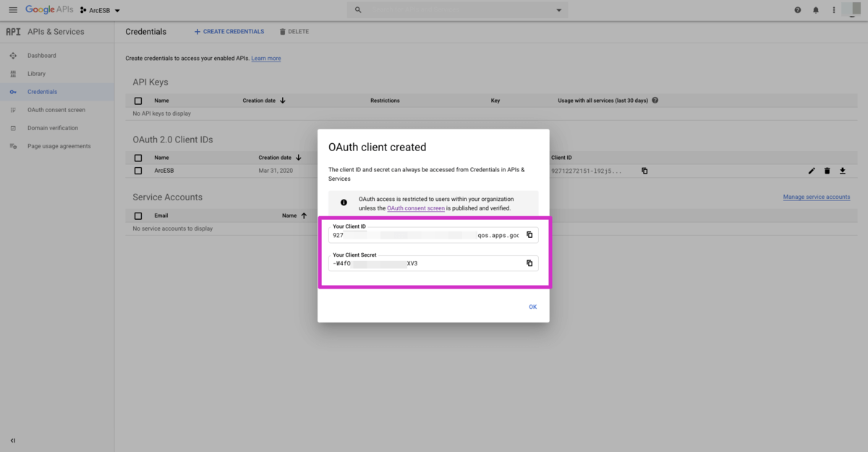Open the notifications bell
The height and width of the screenshot is (452, 868).
pos(816,10)
